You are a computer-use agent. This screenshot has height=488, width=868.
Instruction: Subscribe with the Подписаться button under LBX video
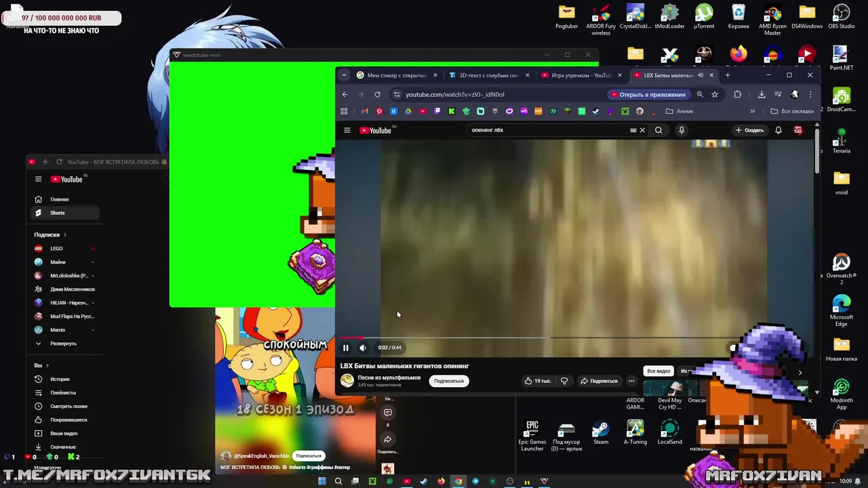448,381
